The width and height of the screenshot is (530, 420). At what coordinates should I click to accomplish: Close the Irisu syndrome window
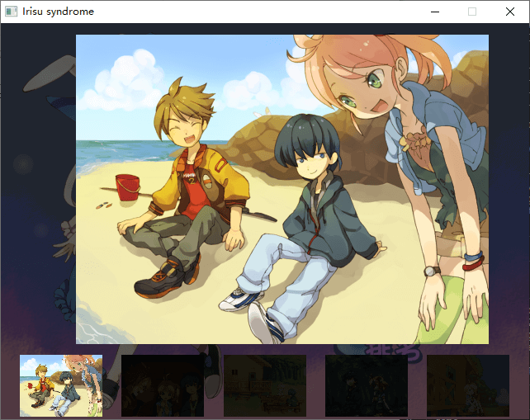pyautogui.click(x=510, y=12)
